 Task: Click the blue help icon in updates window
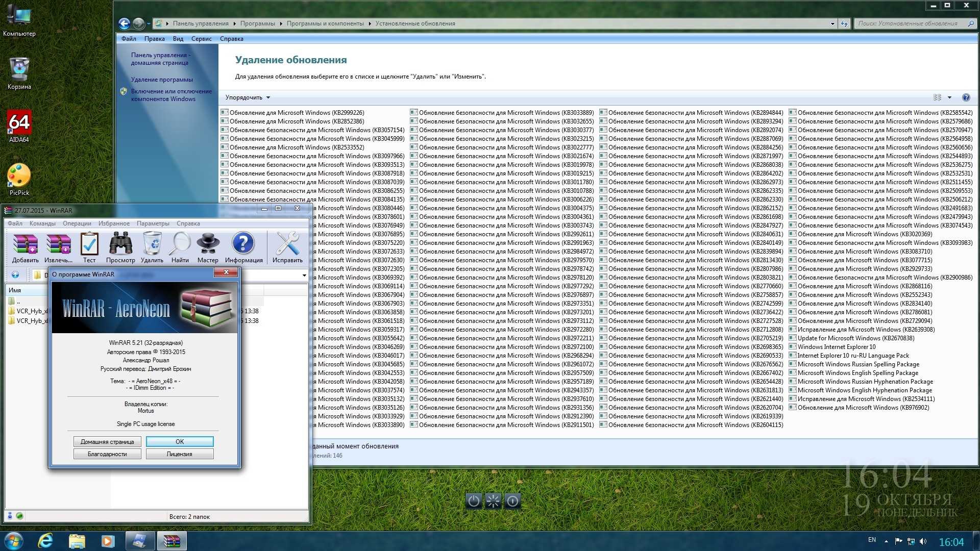[x=966, y=97]
